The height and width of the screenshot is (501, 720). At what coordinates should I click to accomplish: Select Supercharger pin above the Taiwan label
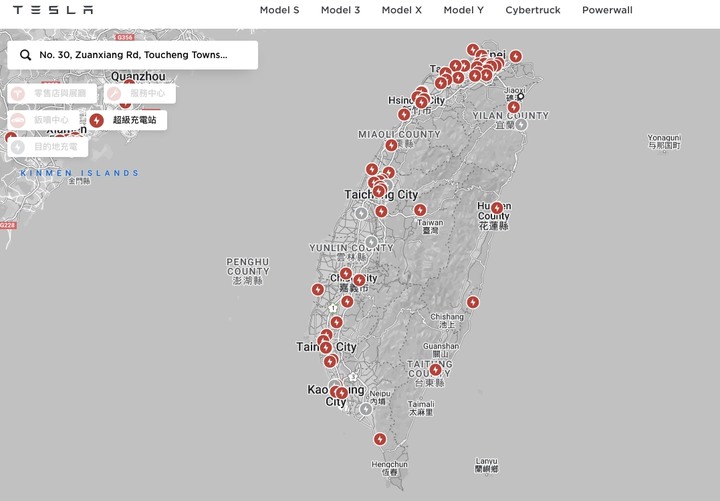(420, 210)
